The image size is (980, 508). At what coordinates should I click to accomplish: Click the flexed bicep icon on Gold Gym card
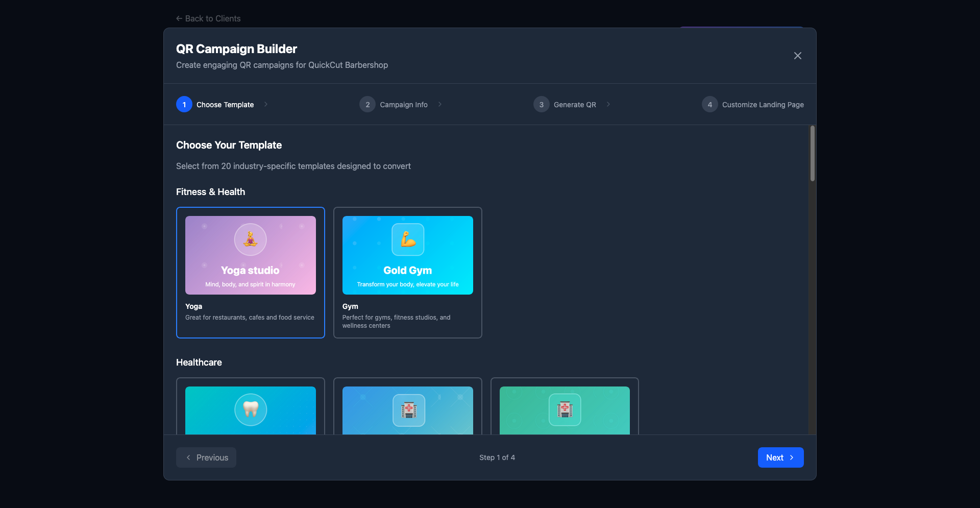click(x=407, y=239)
